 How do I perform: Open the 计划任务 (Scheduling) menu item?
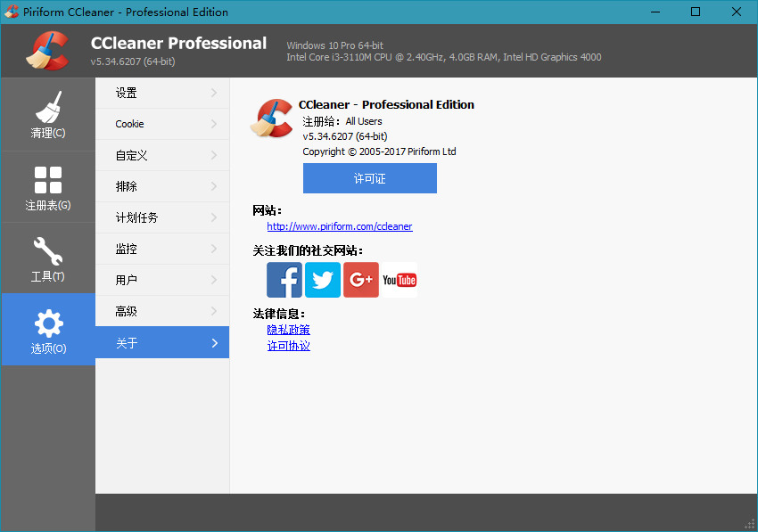click(x=162, y=217)
